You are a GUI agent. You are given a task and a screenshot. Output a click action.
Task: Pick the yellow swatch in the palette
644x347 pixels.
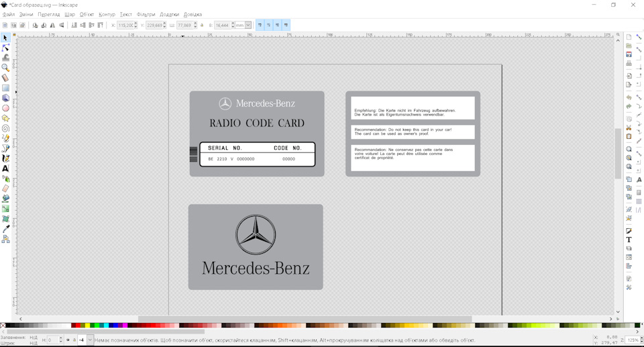click(x=87, y=326)
